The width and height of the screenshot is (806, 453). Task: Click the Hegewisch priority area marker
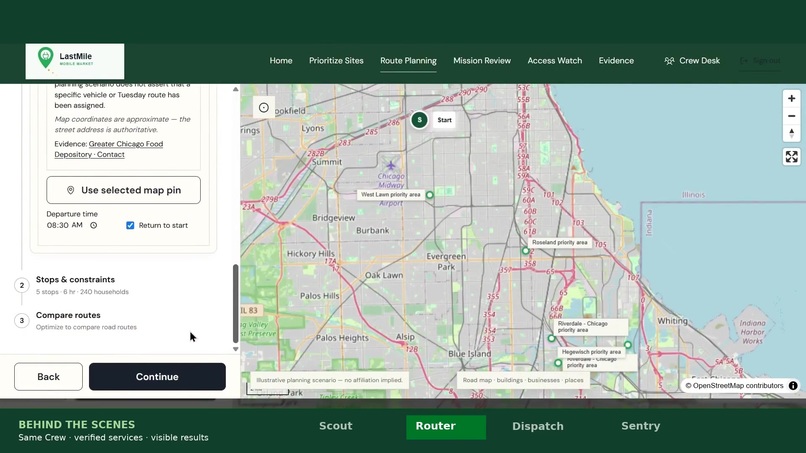click(x=628, y=345)
